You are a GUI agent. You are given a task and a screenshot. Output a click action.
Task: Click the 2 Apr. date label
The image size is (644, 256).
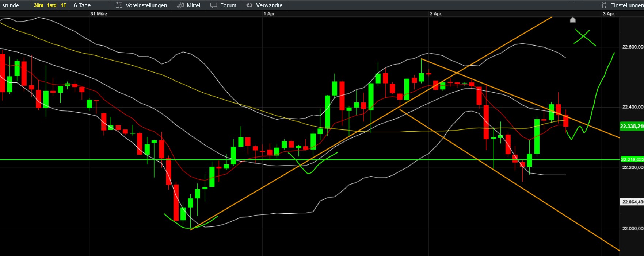pyautogui.click(x=436, y=14)
